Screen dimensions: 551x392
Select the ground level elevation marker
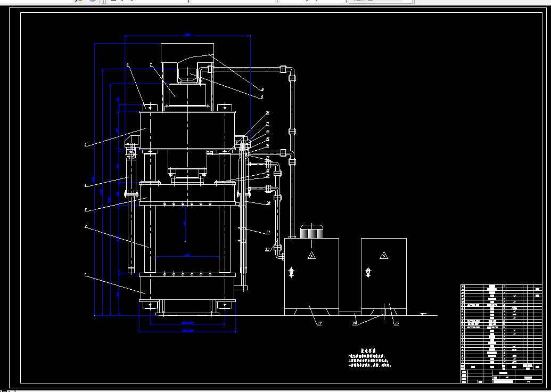(423, 314)
